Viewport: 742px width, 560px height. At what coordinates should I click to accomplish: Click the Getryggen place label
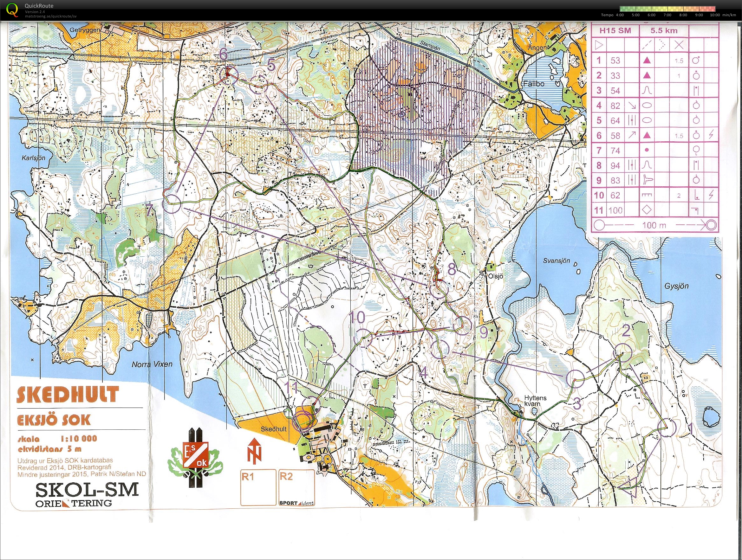tap(85, 29)
